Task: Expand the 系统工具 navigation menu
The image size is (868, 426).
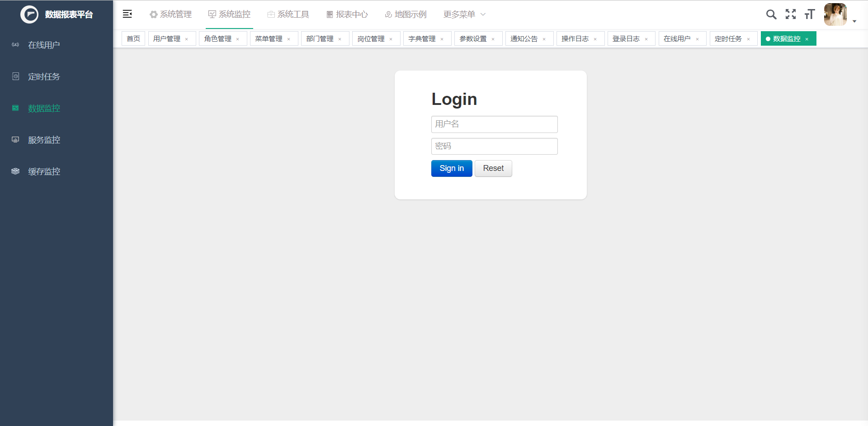Action: pyautogui.click(x=288, y=14)
